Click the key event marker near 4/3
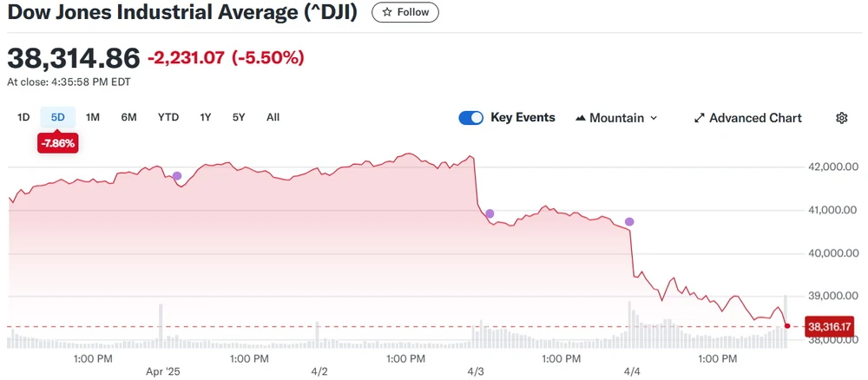 [490, 213]
